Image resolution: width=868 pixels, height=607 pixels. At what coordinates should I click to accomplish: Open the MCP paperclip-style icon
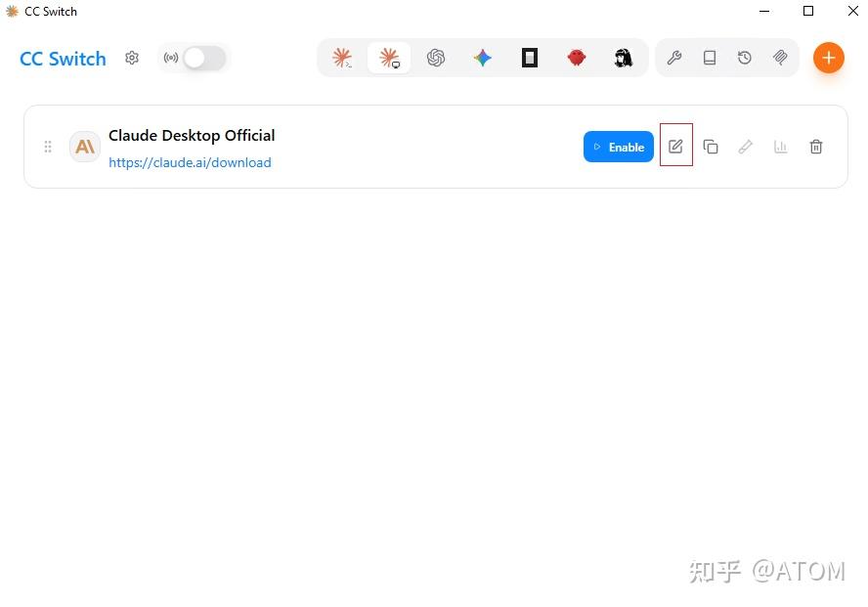click(780, 58)
